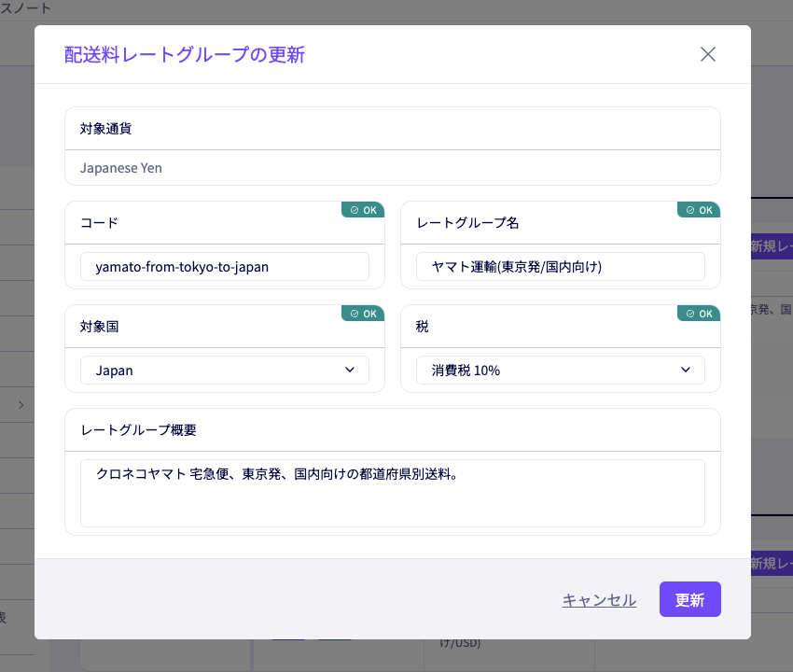Click the 対象通貨 label
Screen dimensions: 793x672
click(x=105, y=129)
